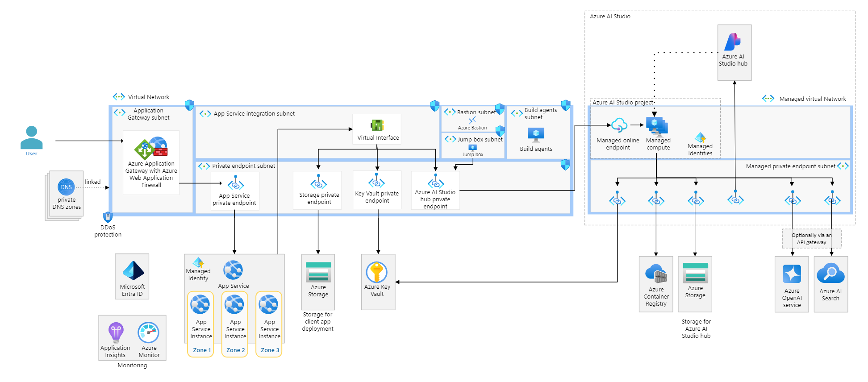Select the DDoS protection shield icon
Image resolution: width=868 pixels, height=382 pixels.
coord(108,217)
